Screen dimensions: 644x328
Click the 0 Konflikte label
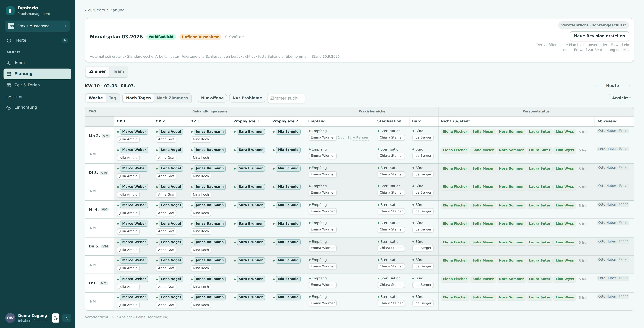tap(234, 37)
